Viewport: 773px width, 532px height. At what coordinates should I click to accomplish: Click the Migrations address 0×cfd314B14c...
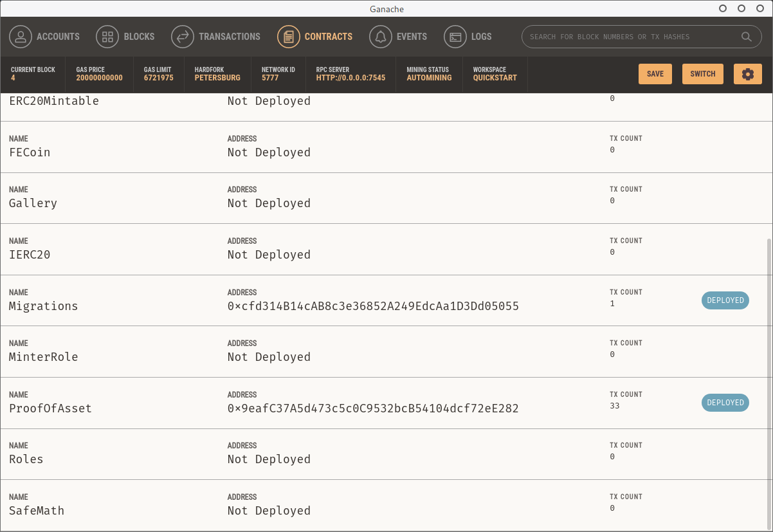(373, 306)
